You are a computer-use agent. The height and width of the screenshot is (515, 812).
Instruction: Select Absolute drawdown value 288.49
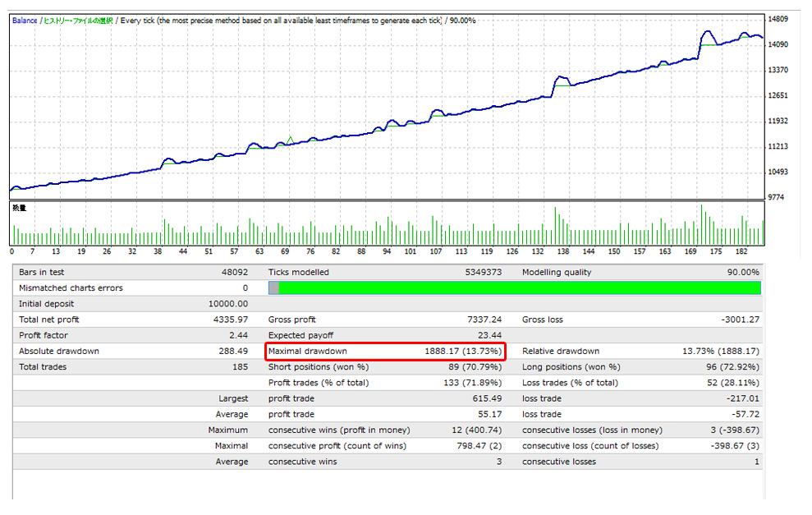pyautogui.click(x=233, y=351)
